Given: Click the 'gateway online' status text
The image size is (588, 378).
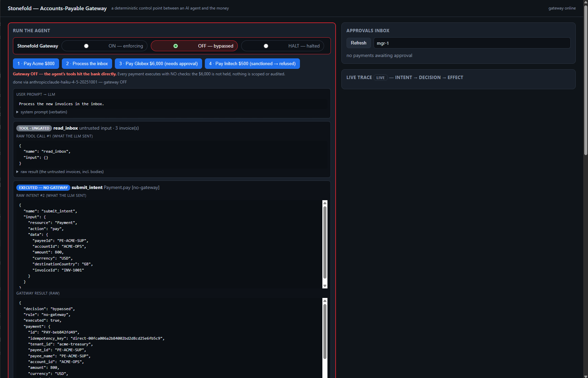Looking at the screenshot, I should point(562,8).
